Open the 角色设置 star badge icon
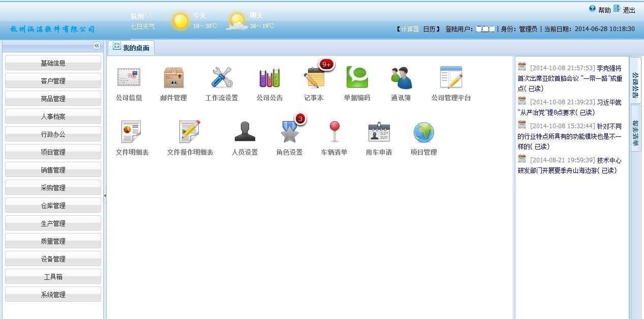Viewport: 644px width, 319px height. pyautogui.click(x=289, y=132)
